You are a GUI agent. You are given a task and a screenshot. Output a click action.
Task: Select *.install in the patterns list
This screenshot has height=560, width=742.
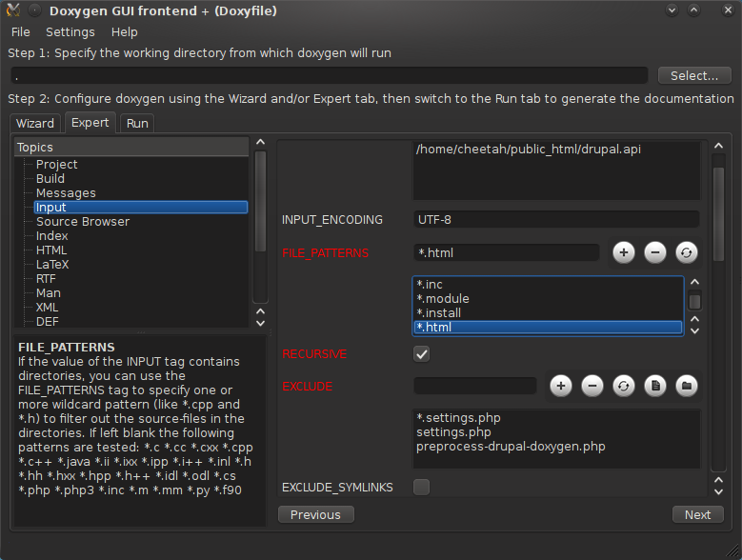548,312
